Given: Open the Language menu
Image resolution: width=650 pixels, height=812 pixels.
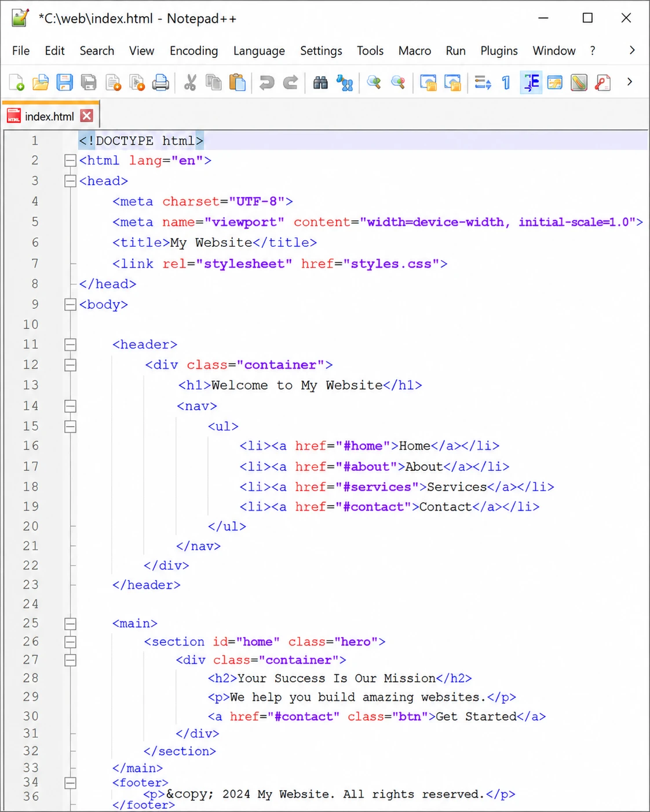Looking at the screenshot, I should click(x=259, y=51).
